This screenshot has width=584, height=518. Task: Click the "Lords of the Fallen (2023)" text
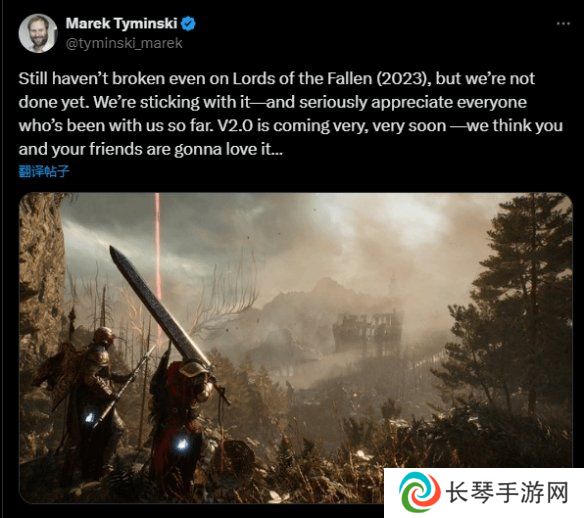[330, 79]
